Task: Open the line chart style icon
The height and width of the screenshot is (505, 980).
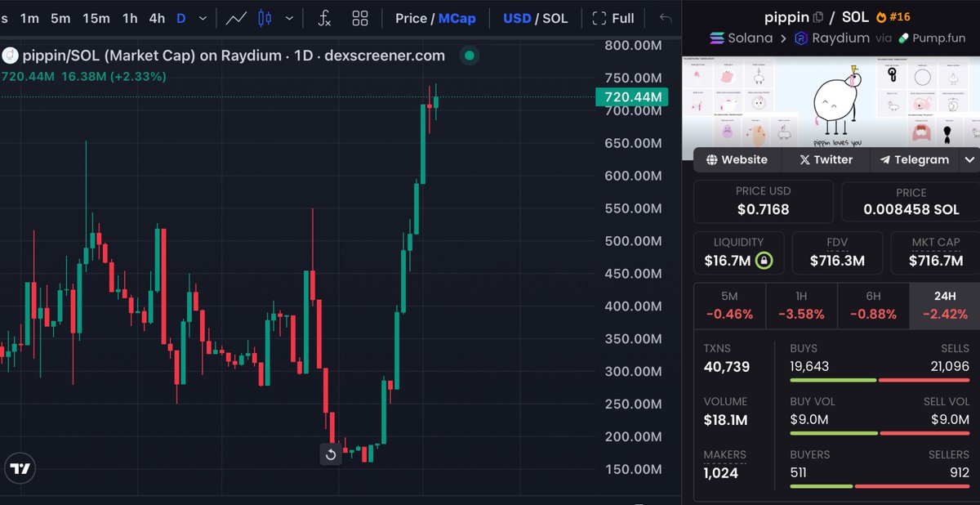Action: 238,17
